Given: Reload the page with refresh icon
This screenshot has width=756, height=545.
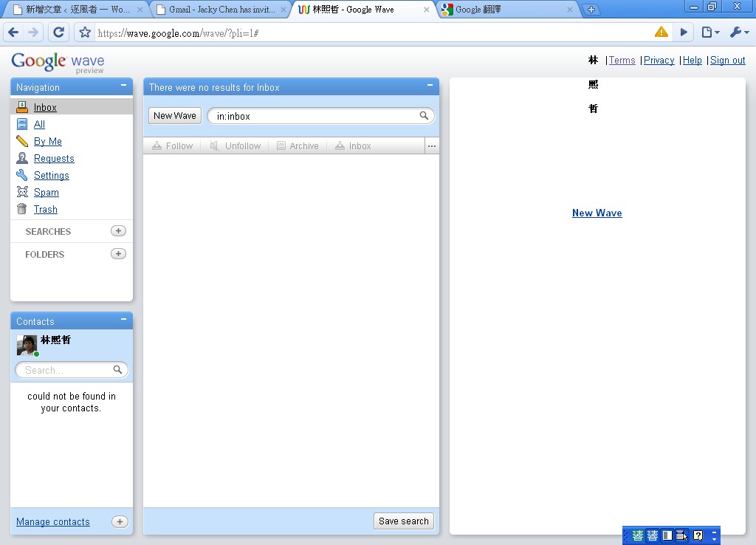Looking at the screenshot, I should pos(58,32).
